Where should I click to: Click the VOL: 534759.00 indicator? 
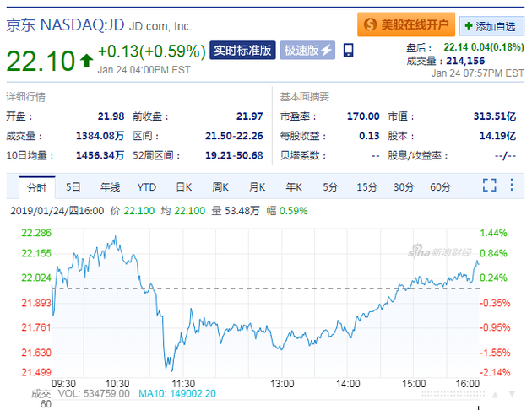pyautogui.click(x=94, y=393)
